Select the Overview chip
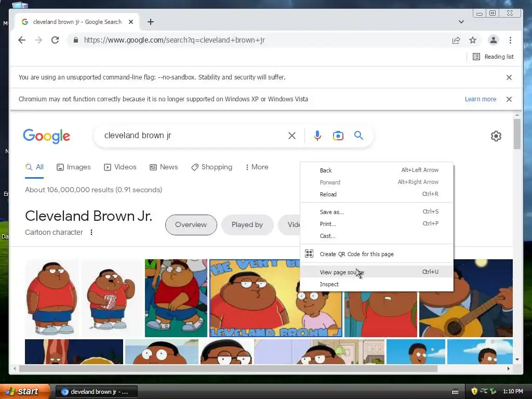Image resolution: width=532 pixels, height=399 pixels. pos(191,224)
